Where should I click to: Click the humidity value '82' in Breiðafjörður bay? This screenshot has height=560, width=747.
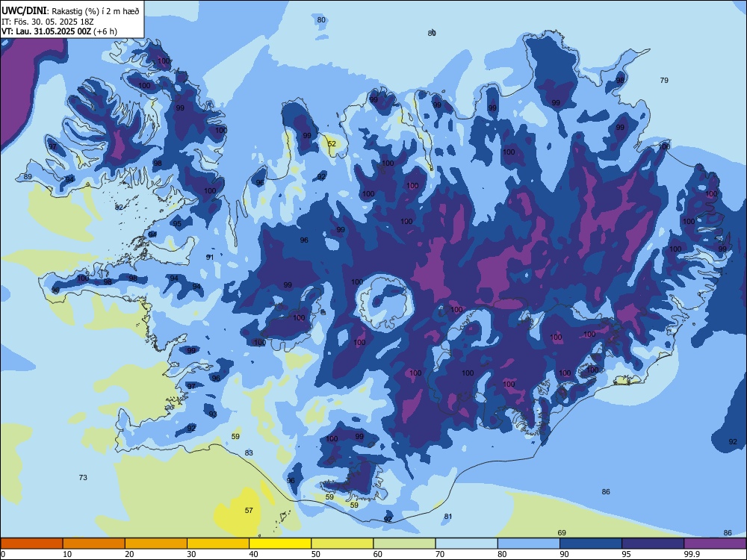coord(119,207)
